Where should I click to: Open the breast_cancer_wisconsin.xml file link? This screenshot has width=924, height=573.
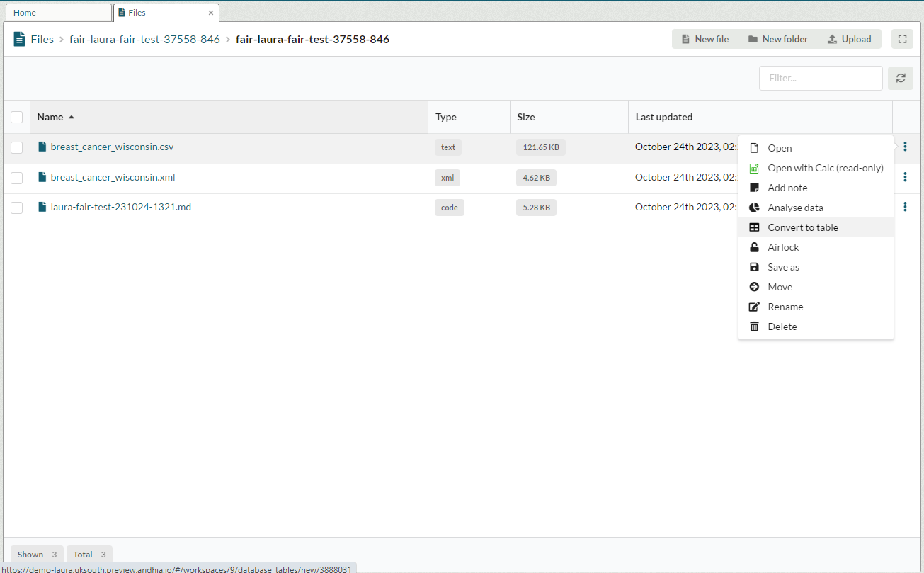pyautogui.click(x=113, y=177)
